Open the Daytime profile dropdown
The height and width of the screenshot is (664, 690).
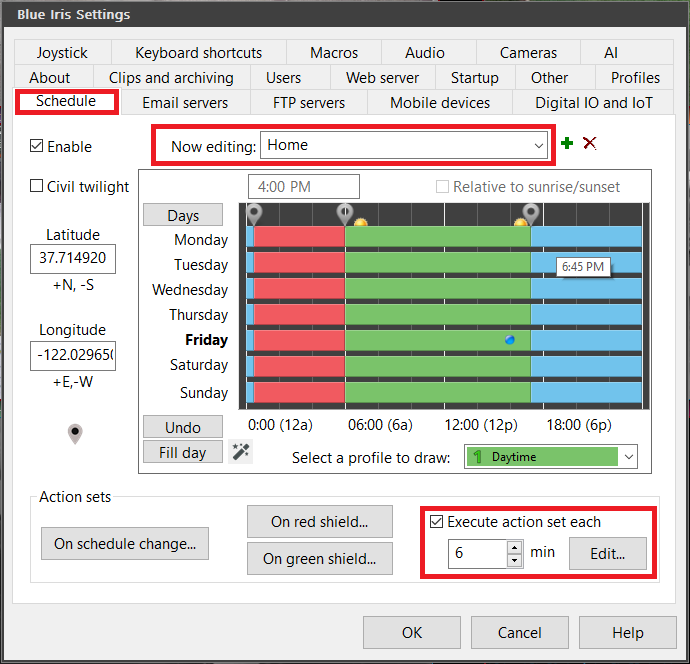pos(551,457)
